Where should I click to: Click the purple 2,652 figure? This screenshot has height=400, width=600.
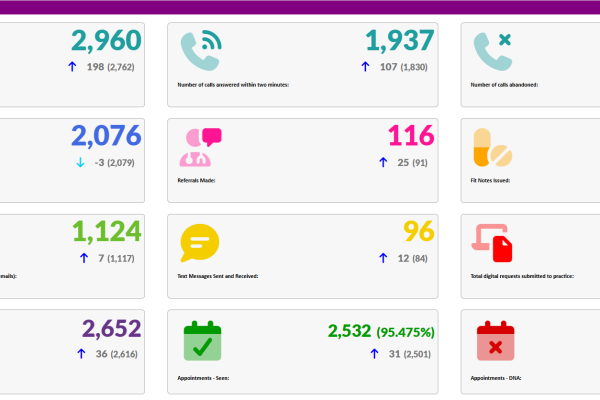[111, 329]
